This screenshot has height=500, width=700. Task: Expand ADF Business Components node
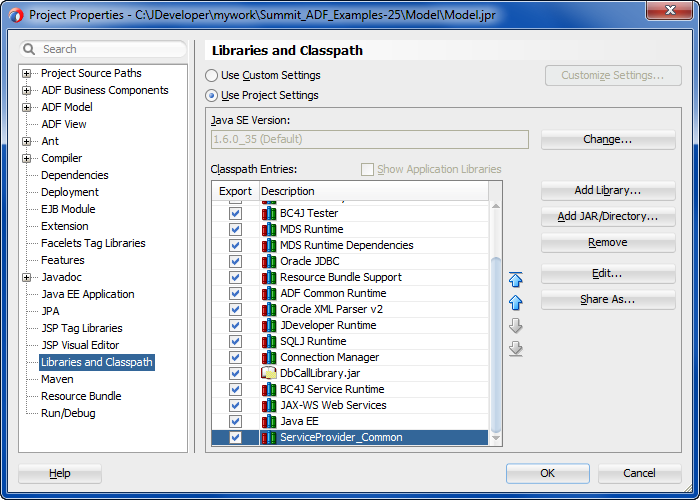pyautogui.click(x=27, y=91)
